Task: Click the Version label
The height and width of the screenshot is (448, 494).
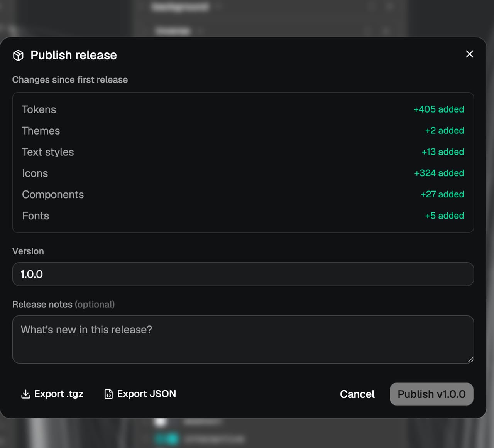Action: pyautogui.click(x=28, y=251)
